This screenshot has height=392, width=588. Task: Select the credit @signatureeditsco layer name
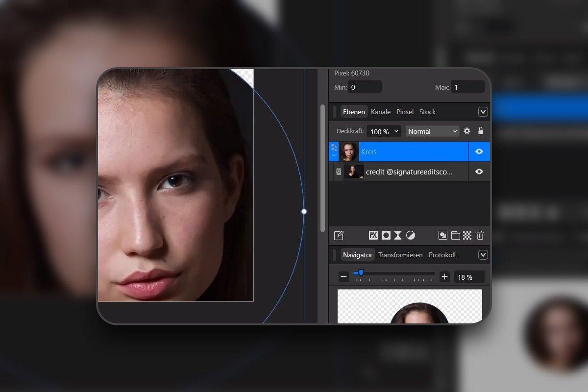coord(409,172)
